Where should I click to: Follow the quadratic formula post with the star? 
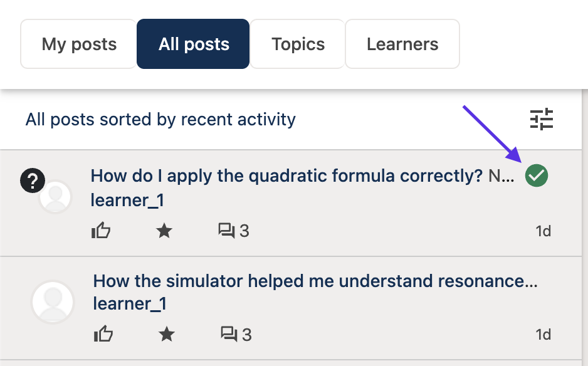(x=164, y=231)
